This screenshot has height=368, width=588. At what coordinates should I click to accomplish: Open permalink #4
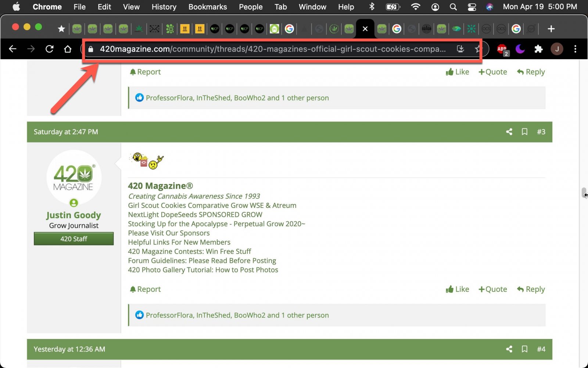pyautogui.click(x=541, y=349)
